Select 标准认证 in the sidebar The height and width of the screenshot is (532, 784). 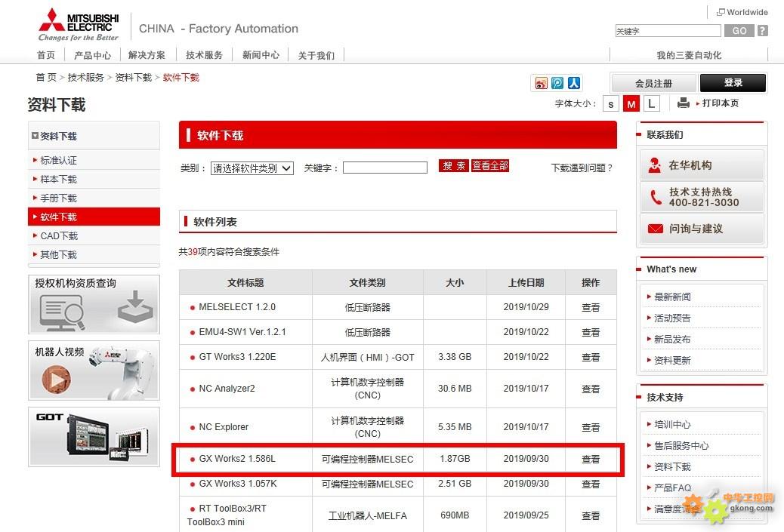click(94, 160)
